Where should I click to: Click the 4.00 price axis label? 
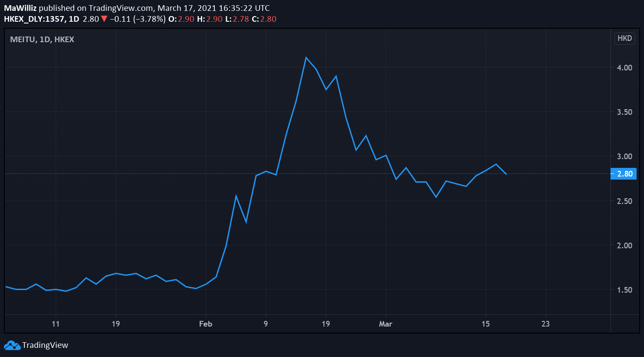624,67
